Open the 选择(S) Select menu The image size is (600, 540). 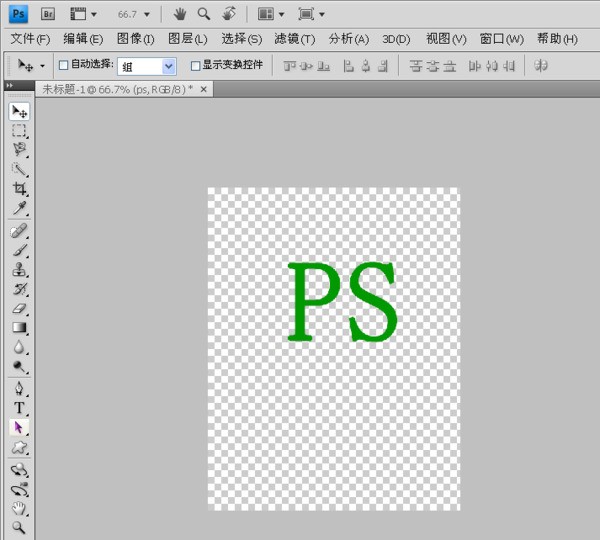pyautogui.click(x=241, y=39)
